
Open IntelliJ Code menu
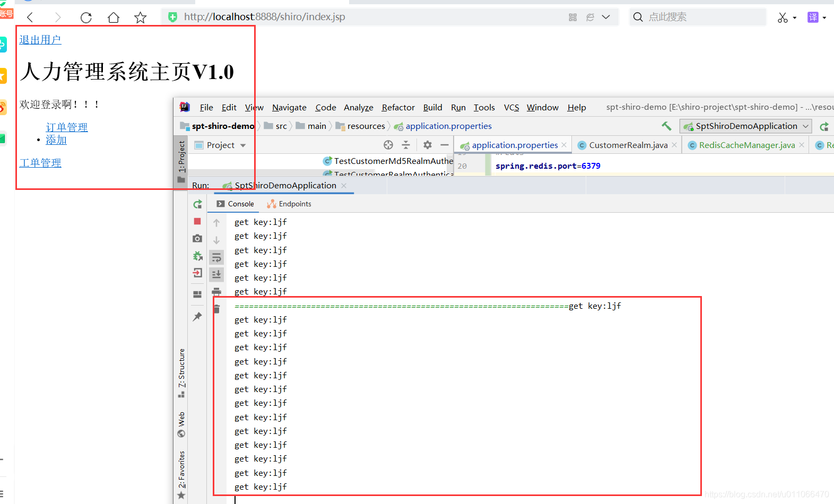[326, 107]
